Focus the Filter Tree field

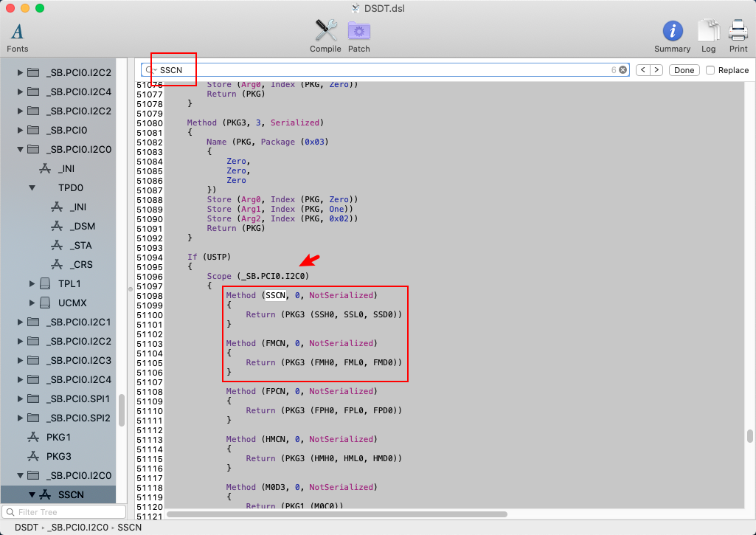point(63,512)
